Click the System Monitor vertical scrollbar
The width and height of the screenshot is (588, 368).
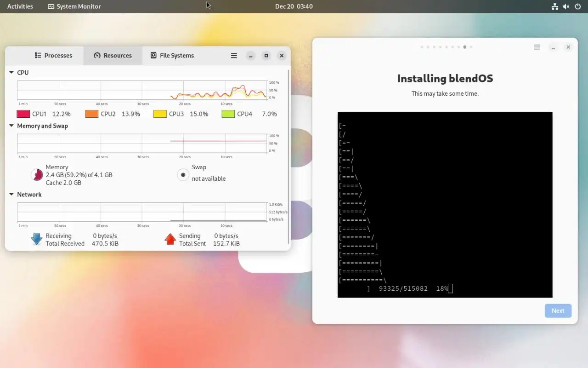pyautogui.click(x=288, y=156)
